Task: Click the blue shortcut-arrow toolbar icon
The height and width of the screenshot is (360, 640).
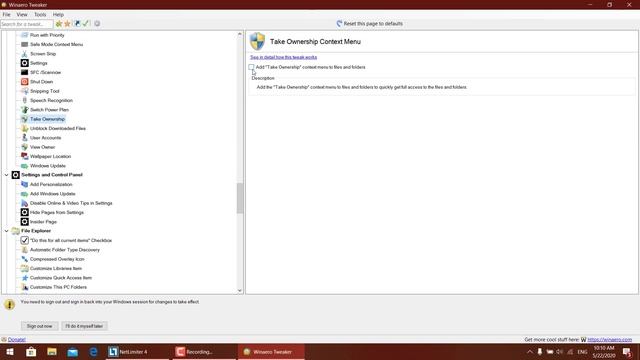Action: click(x=77, y=24)
